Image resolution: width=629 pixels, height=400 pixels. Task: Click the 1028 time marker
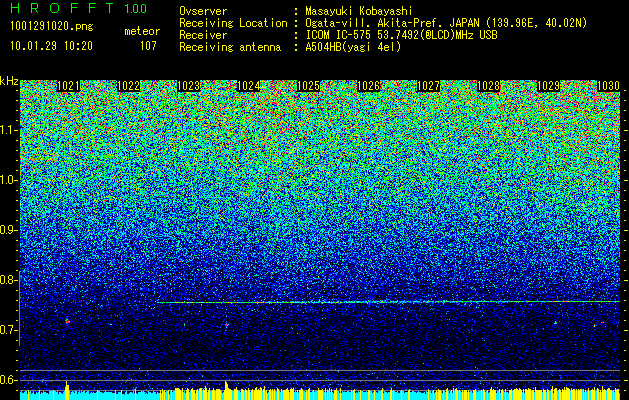click(489, 86)
